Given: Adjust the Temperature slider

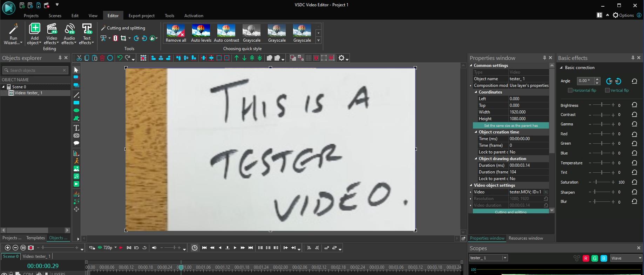Looking at the screenshot, I should coord(602,163).
